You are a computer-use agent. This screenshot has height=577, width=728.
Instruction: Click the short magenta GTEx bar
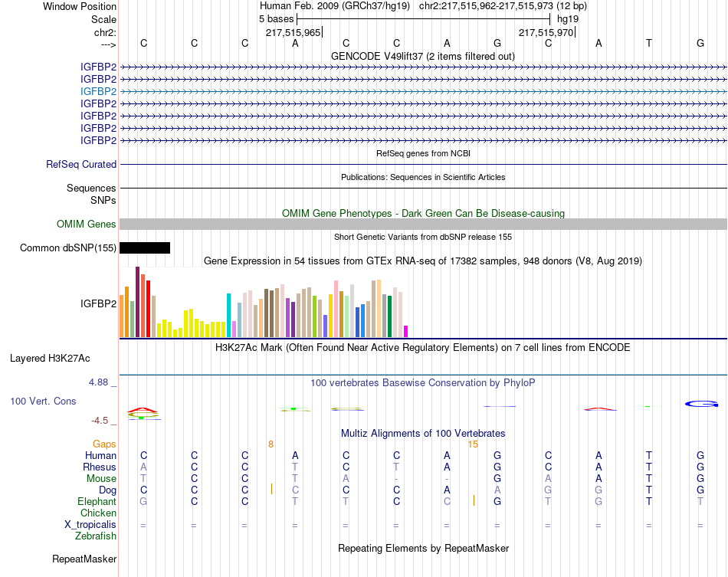406,332
